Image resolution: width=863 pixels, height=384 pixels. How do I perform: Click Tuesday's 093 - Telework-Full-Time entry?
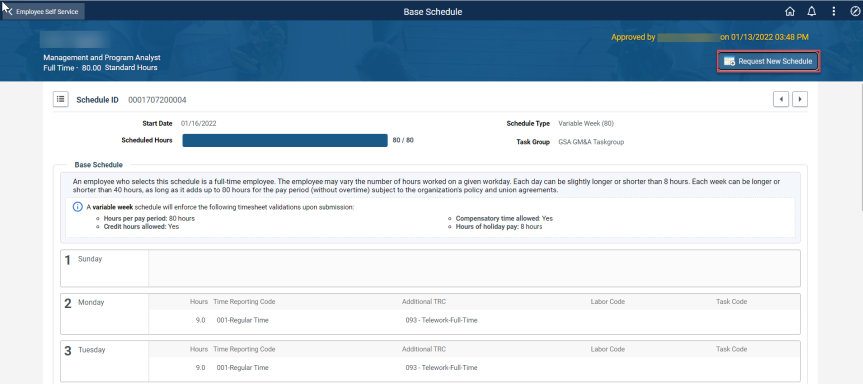coord(441,367)
